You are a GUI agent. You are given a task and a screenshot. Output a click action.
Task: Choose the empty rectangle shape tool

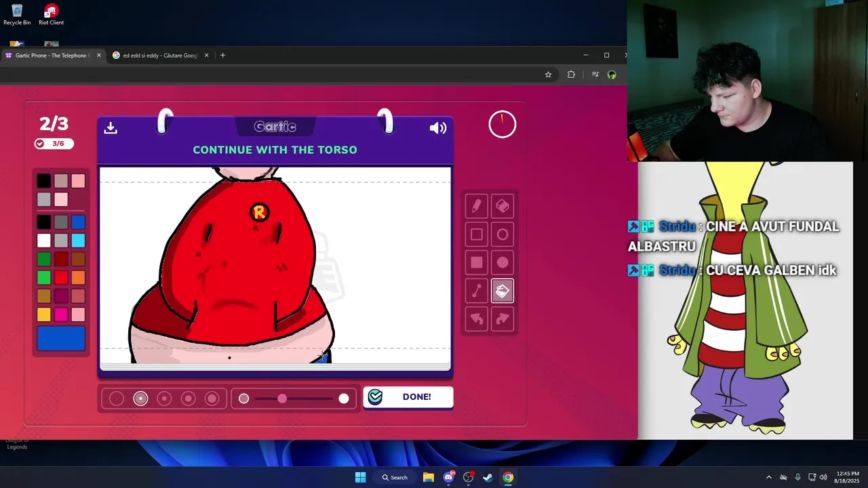coord(477,235)
